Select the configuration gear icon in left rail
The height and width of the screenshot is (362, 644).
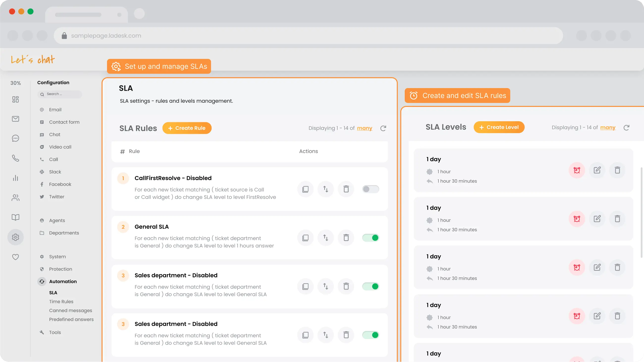[x=16, y=237]
